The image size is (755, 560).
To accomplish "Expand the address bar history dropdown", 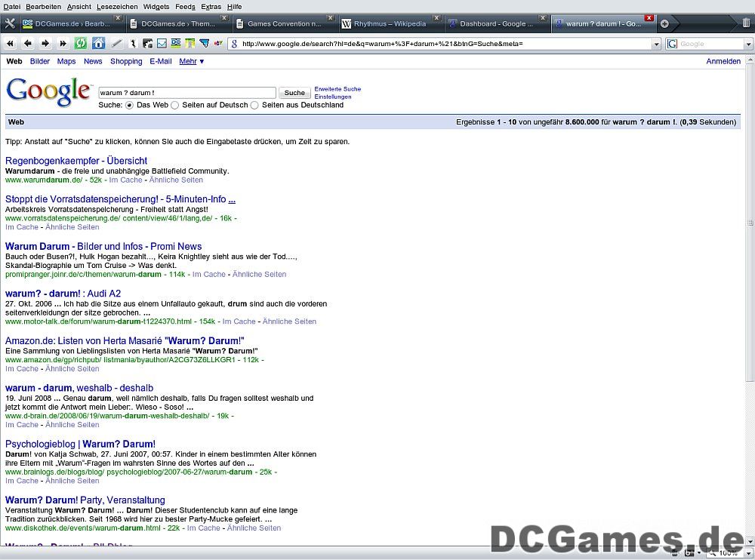I will pyautogui.click(x=656, y=45).
